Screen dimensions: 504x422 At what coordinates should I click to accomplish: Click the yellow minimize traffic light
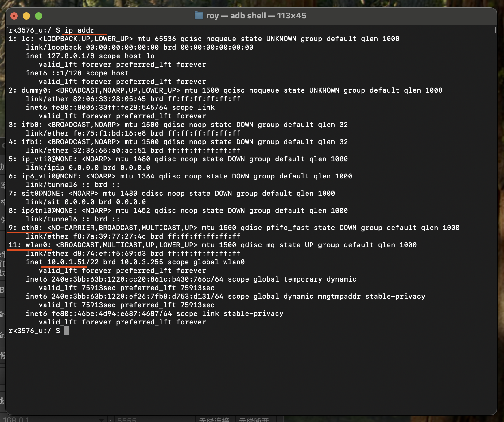[x=26, y=16]
